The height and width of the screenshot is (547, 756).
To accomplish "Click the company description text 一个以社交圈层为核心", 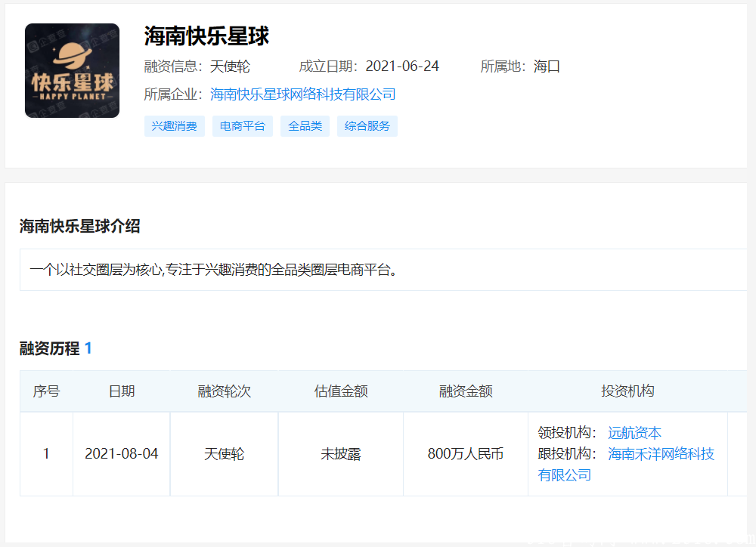I will click(214, 270).
